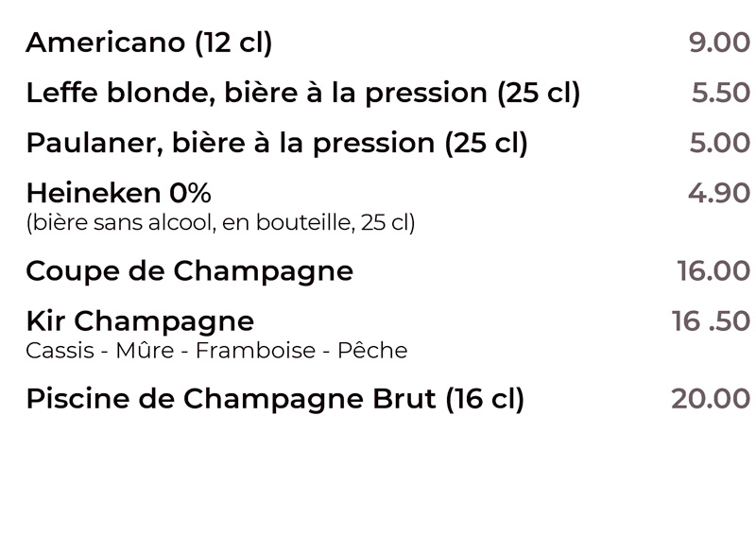Screen dimensions: 756x537
Task: Select the Kir Champagne item
Action: [140, 321]
